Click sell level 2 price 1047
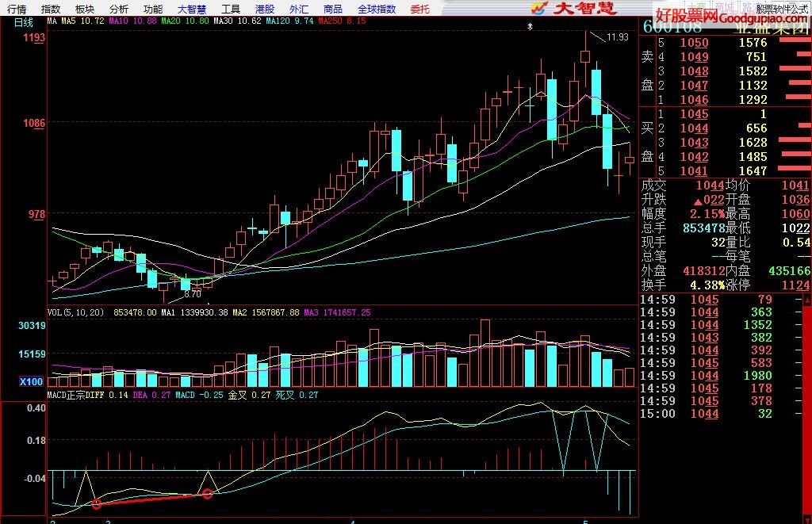Viewport: 812px width, 524px height. tap(694, 86)
